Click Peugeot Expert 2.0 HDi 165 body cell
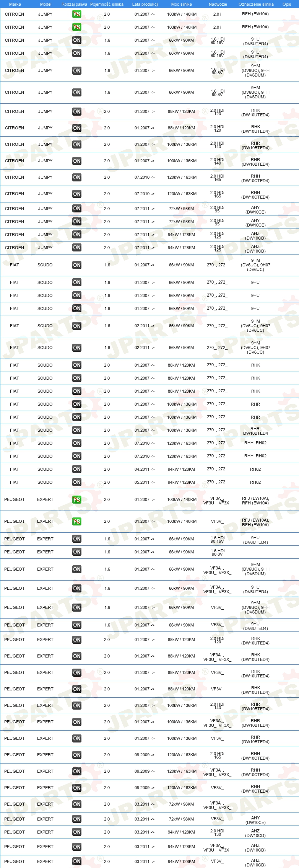The image size is (299, 868). (217, 755)
